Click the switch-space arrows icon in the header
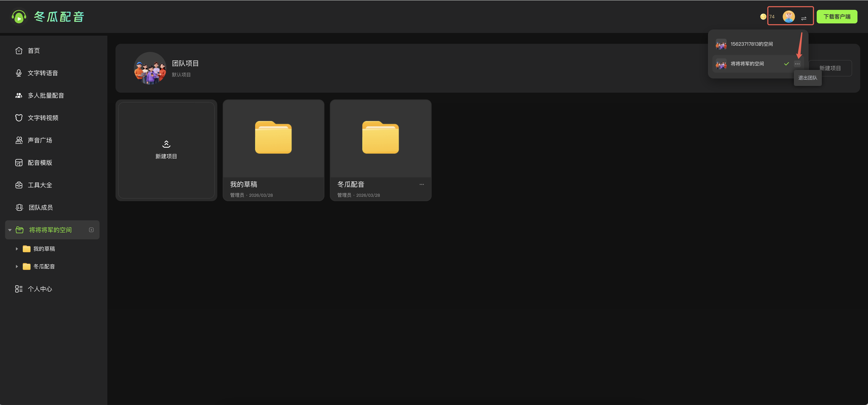Image resolution: width=868 pixels, height=405 pixels. coord(804,19)
